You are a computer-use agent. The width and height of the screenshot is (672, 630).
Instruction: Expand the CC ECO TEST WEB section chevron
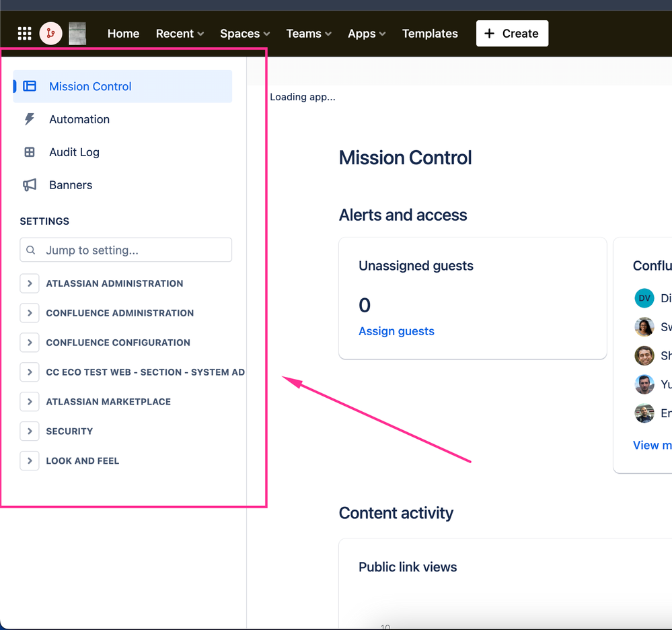[30, 372]
